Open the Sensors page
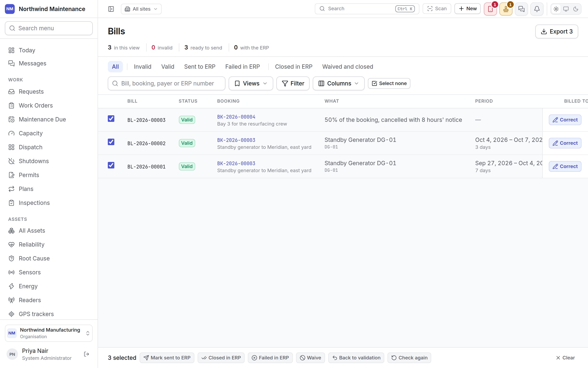588x368 pixels. point(49,272)
